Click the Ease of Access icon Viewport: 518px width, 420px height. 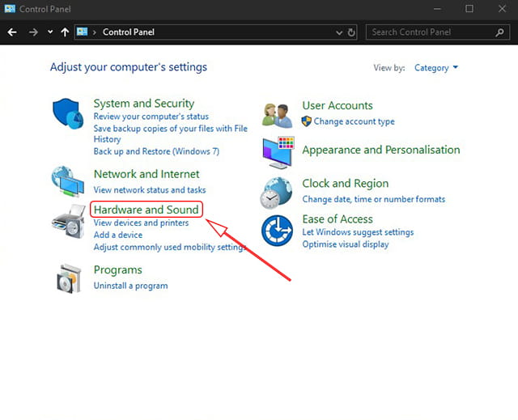(277, 231)
